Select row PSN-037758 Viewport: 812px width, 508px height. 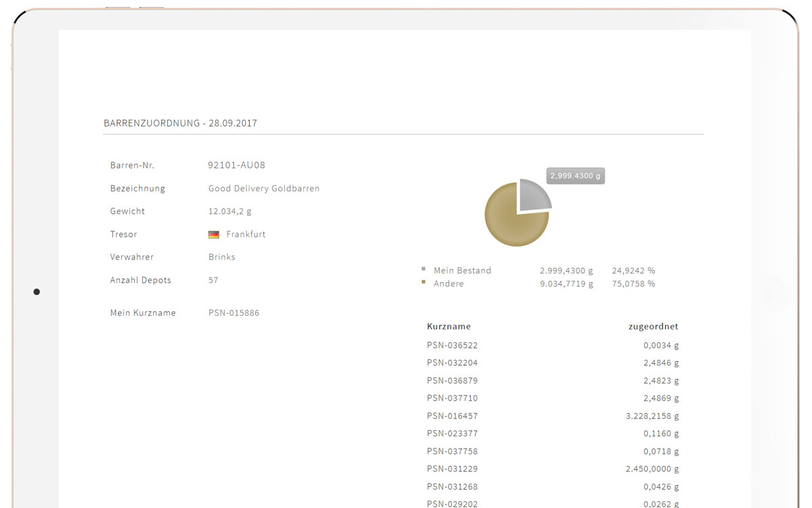[553, 451]
